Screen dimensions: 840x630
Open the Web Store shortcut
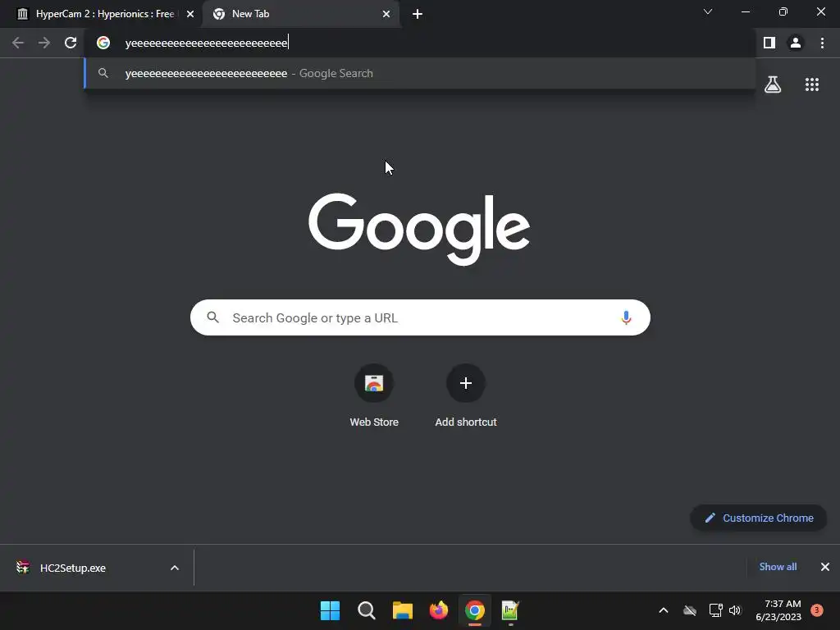[374, 395]
